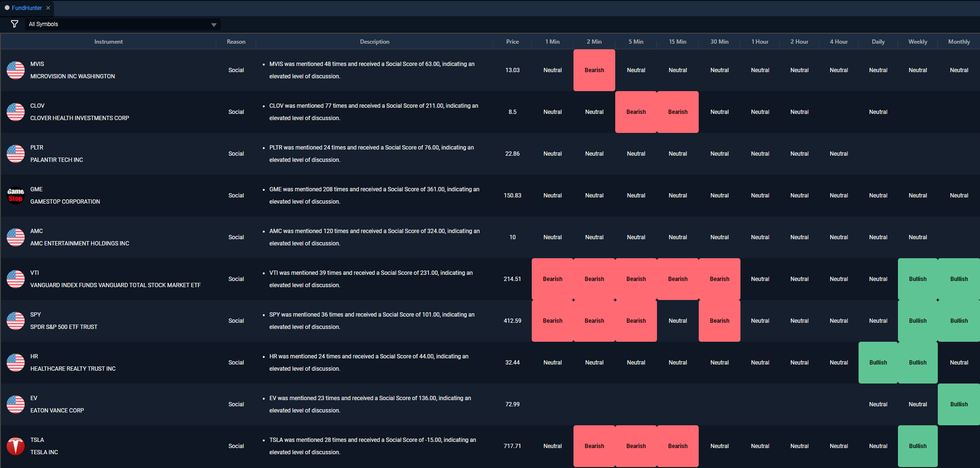Screen dimensions: 980x468
Task: Select CLOV 15 Min Bearish cell
Action: click(x=677, y=112)
